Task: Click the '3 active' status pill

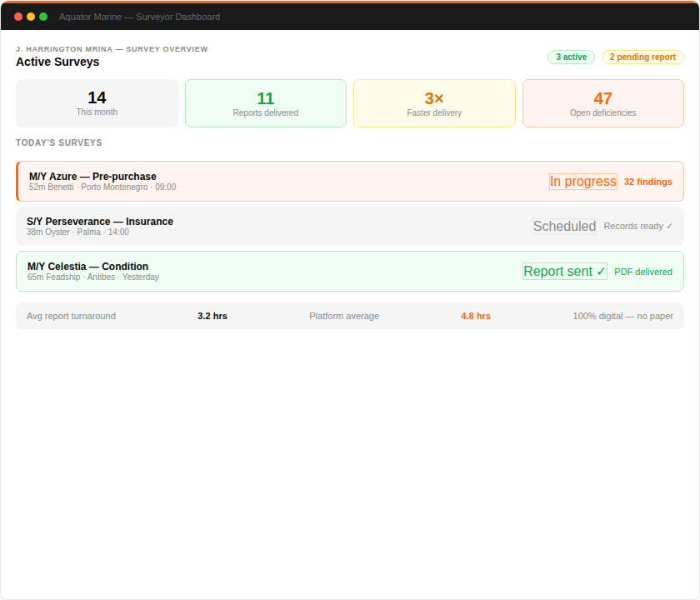Action: (571, 57)
